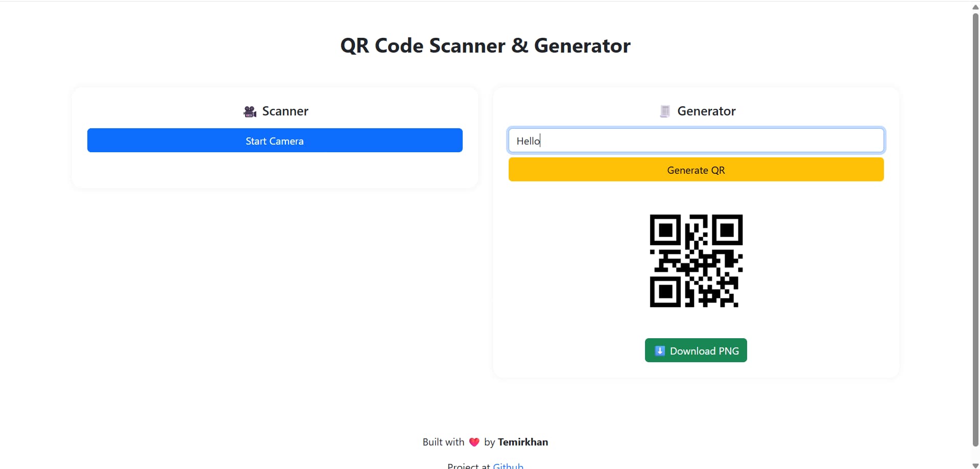The height and width of the screenshot is (469, 980).
Task: Click the document icon beside Generator
Action: [664, 111]
